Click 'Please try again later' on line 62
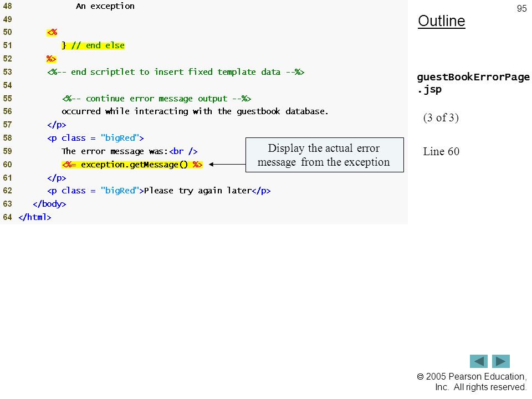532x399 pixels. 197,191
